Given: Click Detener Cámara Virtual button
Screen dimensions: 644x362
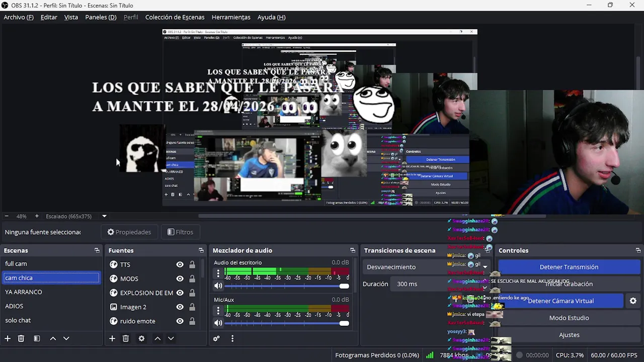Looking at the screenshot, I should 560,301.
